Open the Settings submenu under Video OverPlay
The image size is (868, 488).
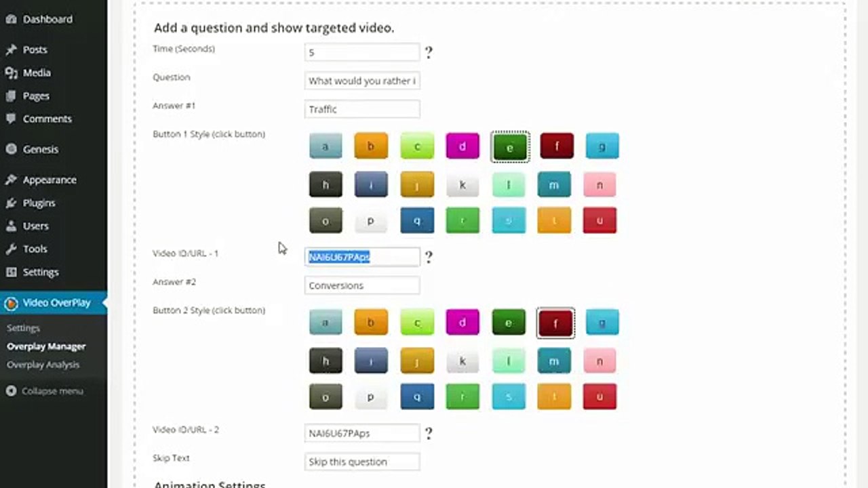(x=23, y=328)
